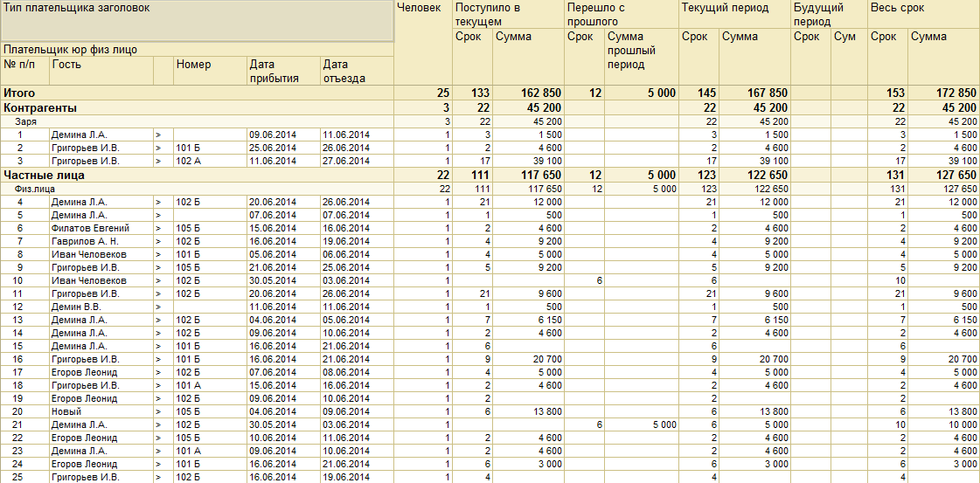Viewport: 980px width, 483px height.
Task: Select 'Сумма' subheader under 'Текущий период'
Action: coord(755,57)
